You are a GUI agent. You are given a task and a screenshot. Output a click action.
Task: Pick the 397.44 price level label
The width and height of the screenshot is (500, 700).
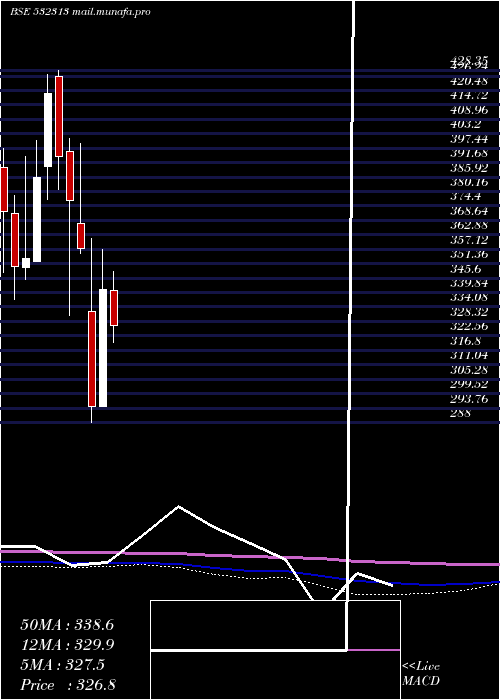tap(469, 139)
